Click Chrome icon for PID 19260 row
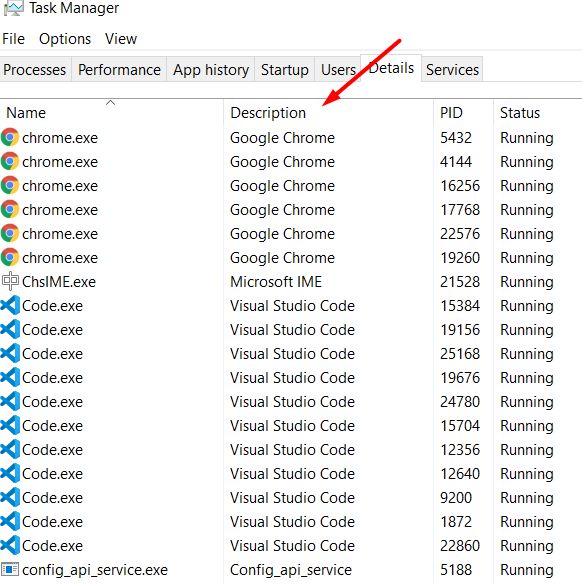This screenshot has height=584, width=582. coord(10,258)
